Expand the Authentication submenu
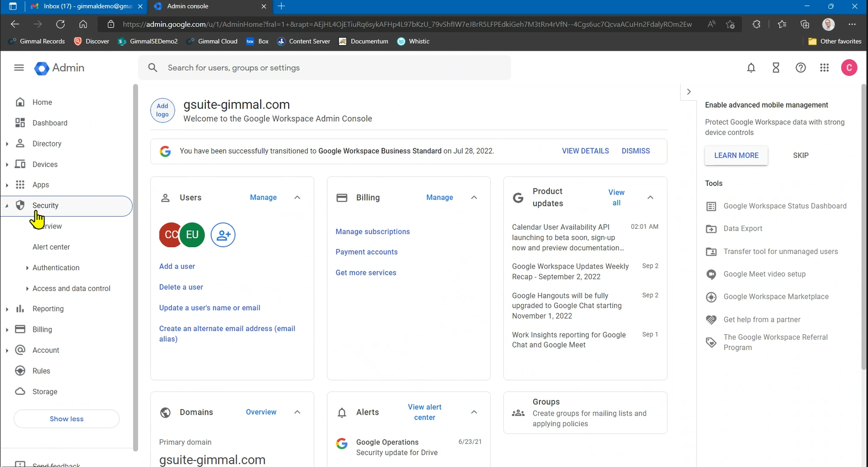Screen dimensions: 868x467 27,268
